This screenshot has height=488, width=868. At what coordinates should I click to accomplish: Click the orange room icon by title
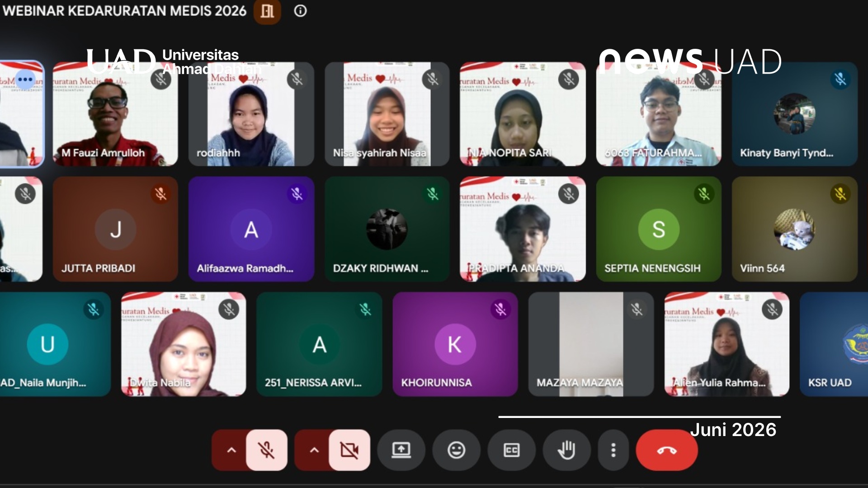[x=267, y=11]
